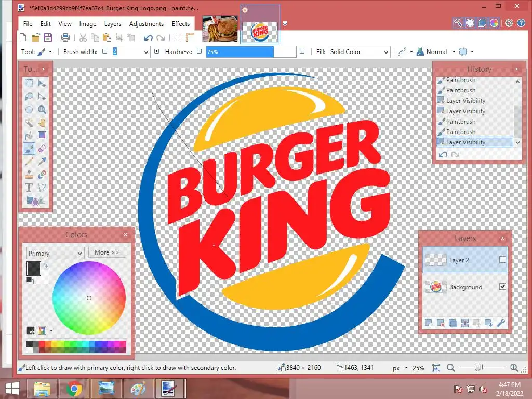The height and width of the screenshot is (399, 532).
Task: Select the Gradient tool
Action: pyautogui.click(x=42, y=136)
